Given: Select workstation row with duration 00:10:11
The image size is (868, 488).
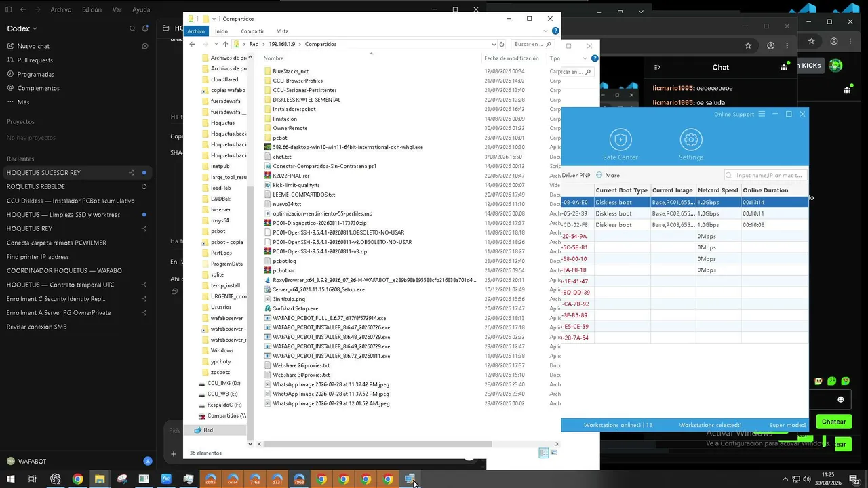Looking at the screenshot, I should click(685, 213).
